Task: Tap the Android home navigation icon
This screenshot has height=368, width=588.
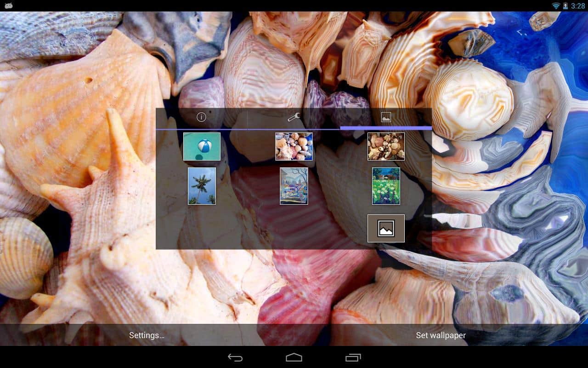Action: (x=294, y=357)
